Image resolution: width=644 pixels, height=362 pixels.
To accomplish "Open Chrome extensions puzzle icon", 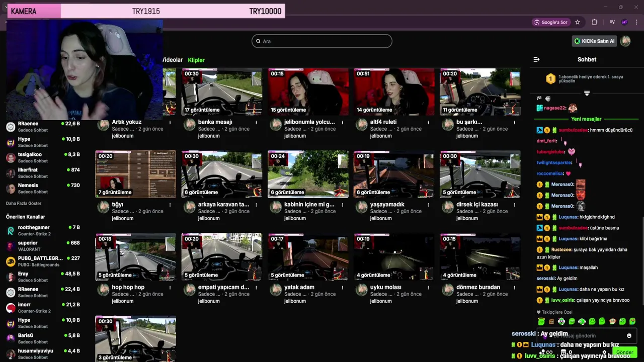I will tap(594, 22).
